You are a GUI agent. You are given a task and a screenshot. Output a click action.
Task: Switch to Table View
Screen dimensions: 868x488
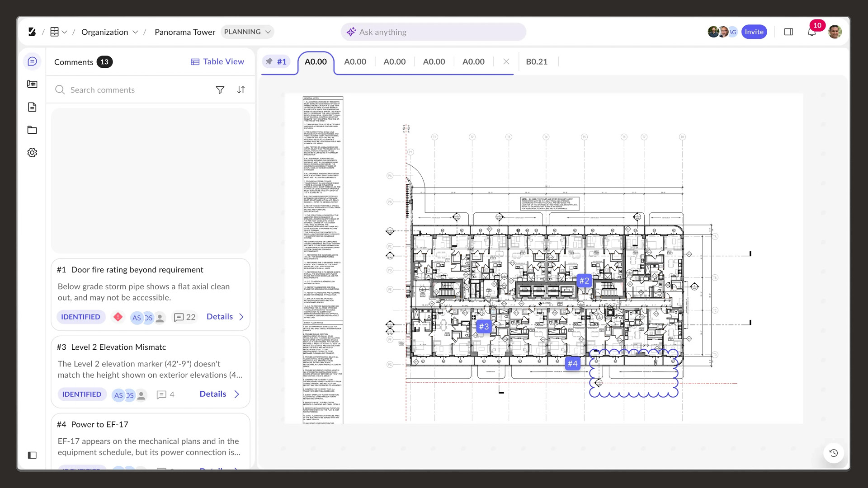pos(217,61)
